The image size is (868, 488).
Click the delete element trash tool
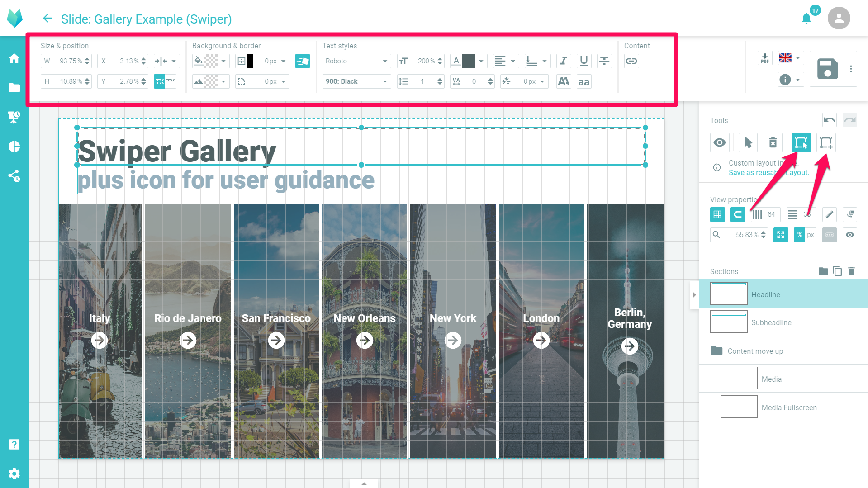(x=773, y=143)
